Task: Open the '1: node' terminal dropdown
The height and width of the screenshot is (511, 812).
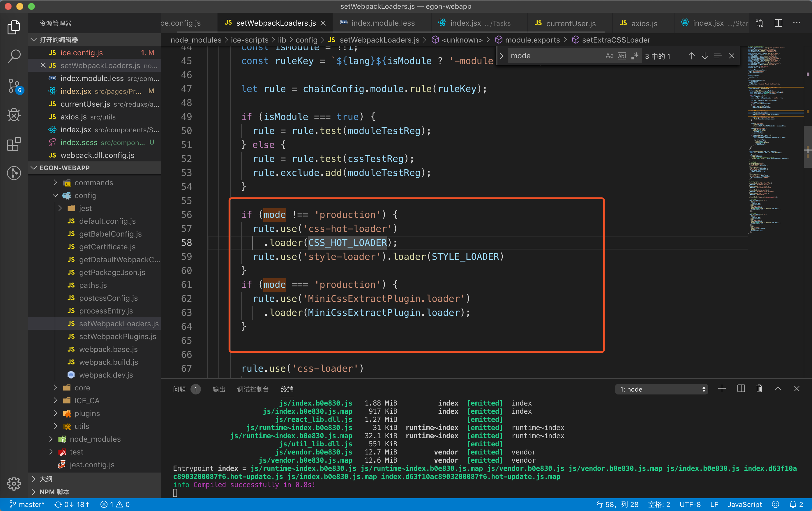Action: pos(661,389)
